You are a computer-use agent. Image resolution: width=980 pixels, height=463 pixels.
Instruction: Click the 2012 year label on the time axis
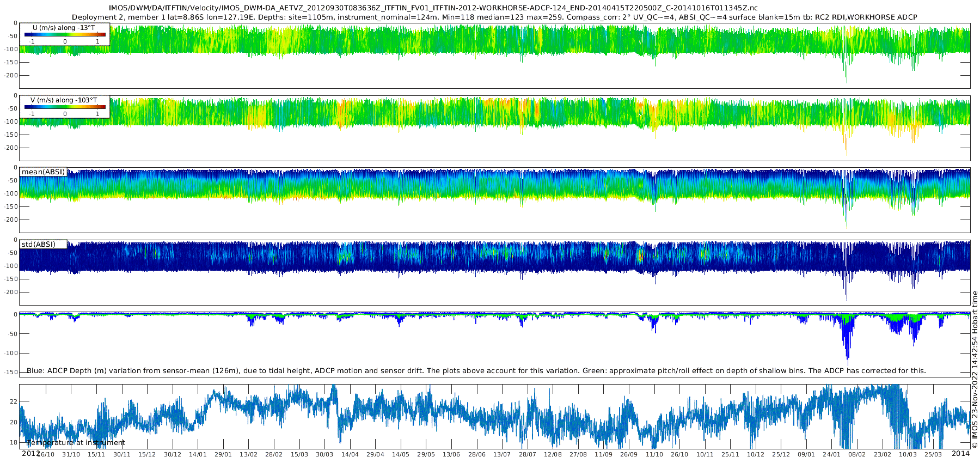coord(30,454)
